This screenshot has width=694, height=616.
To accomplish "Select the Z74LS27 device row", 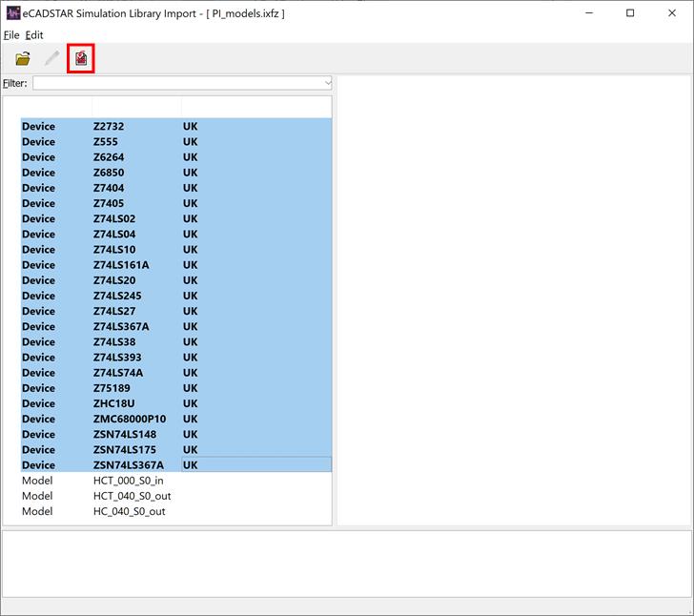I will [x=176, y=311].
